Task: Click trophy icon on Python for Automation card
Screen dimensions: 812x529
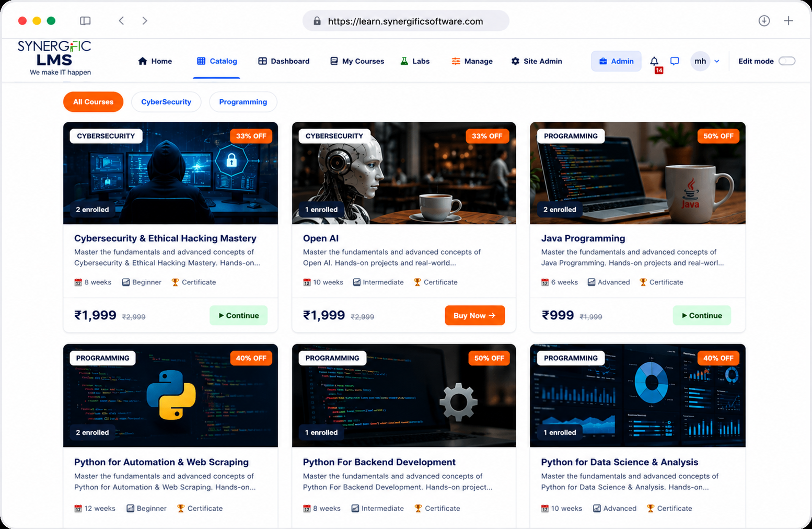Action: (x=181, y=509)
